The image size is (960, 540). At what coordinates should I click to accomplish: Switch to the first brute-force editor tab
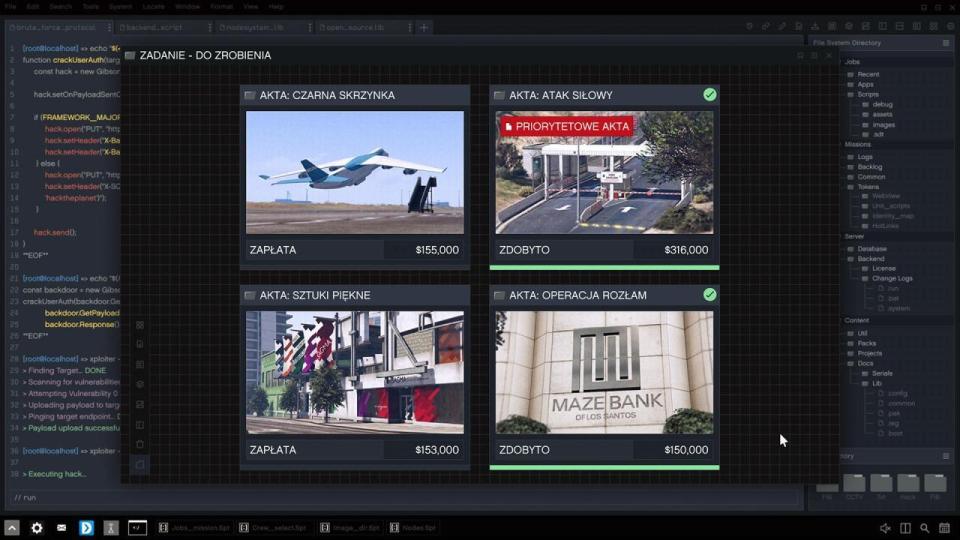click(x=58, y=28)
